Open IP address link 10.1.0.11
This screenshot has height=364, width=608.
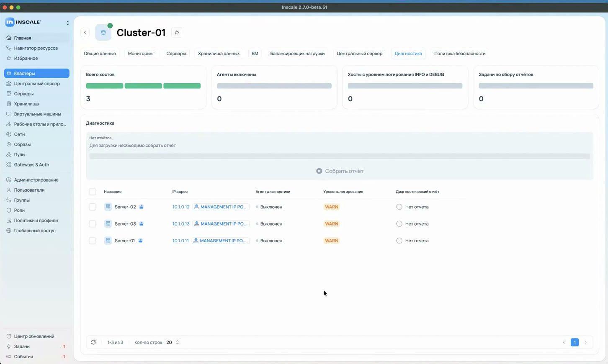pos(180,241)
